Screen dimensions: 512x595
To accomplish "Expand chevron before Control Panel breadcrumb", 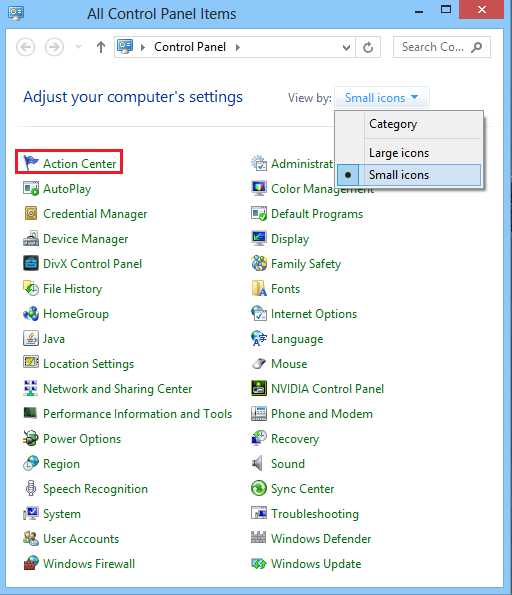I will (143, 47).
